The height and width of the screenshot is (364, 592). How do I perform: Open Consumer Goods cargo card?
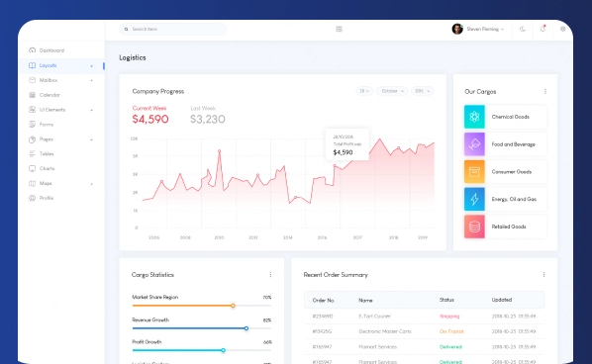pos(506,172)
